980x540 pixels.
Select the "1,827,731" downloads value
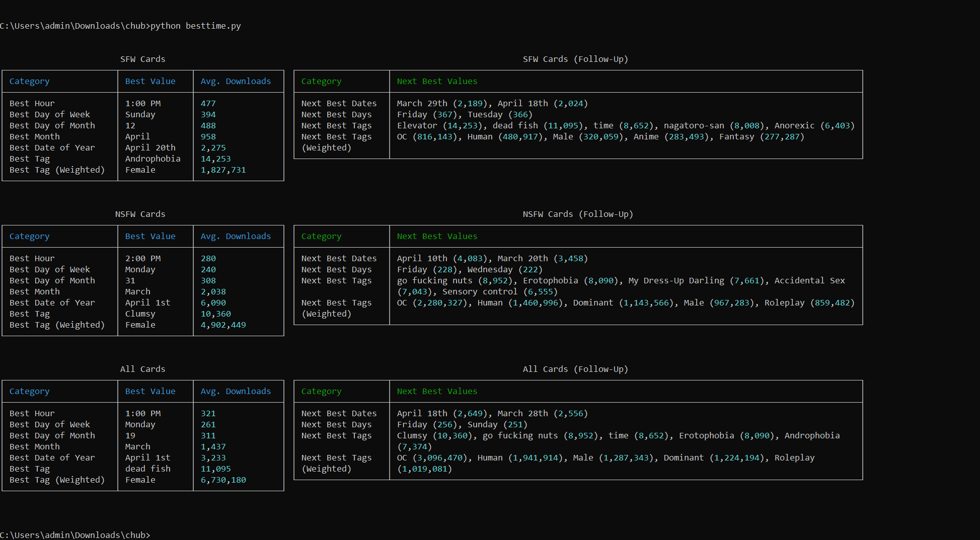[x=223, y=170]
